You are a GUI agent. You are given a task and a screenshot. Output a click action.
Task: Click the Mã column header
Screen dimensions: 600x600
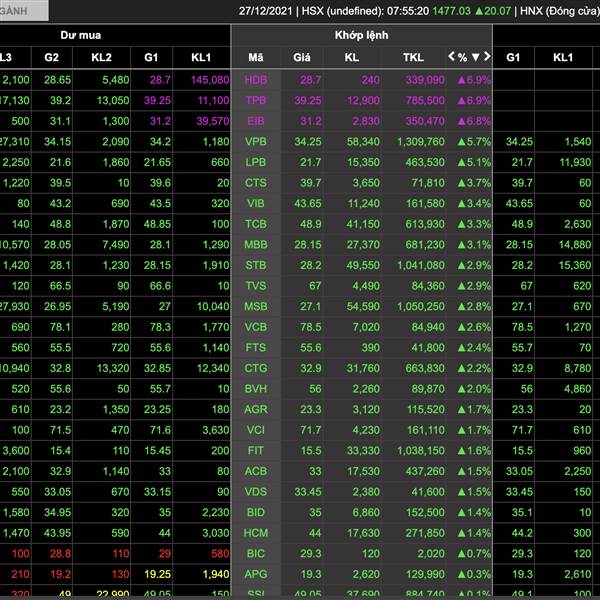[x=256, y=57]
